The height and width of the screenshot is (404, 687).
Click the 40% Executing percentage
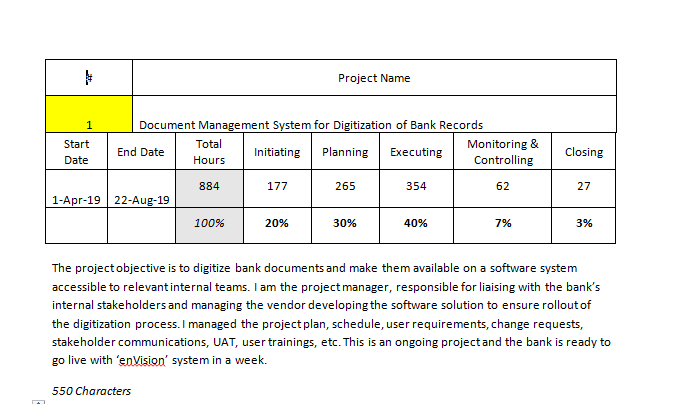pyautogui.click(x=416, y=223)
